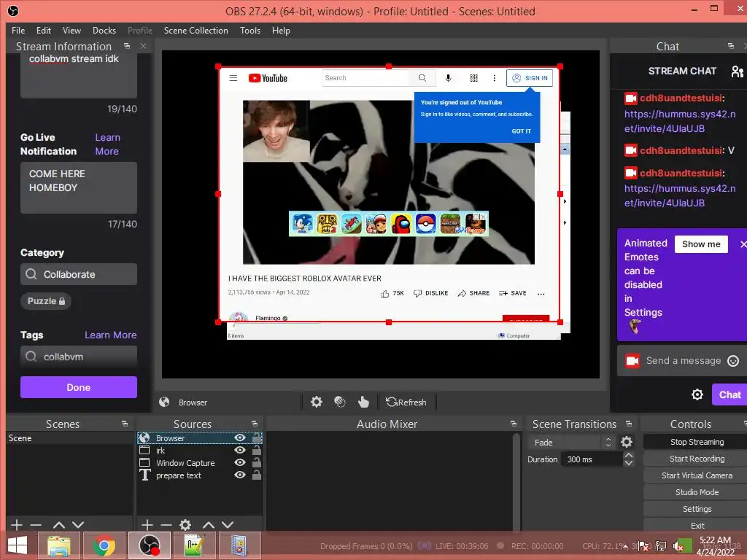Open Chrome from the taskbar
The height and width of the screenshot is (560, 747).
tap(104, 545)
